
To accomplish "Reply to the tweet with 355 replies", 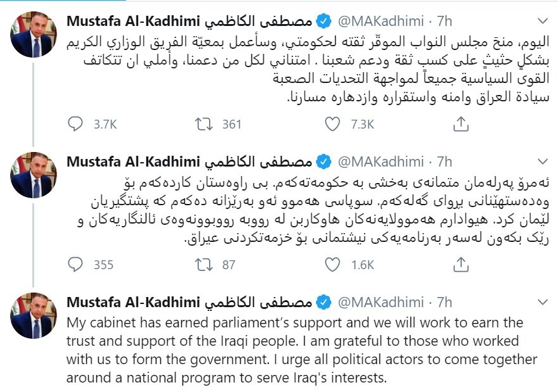I will 75,264.
